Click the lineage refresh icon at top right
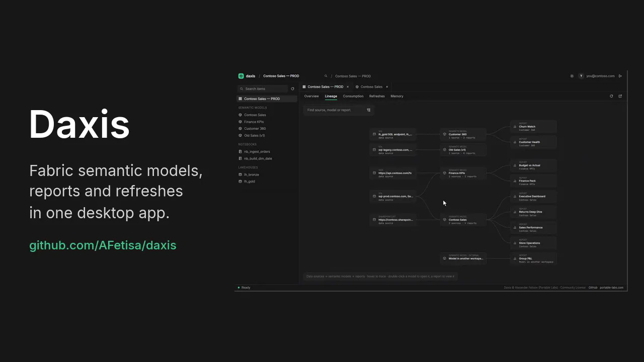This screenshot has height=362, width=644. coord(611,96)
